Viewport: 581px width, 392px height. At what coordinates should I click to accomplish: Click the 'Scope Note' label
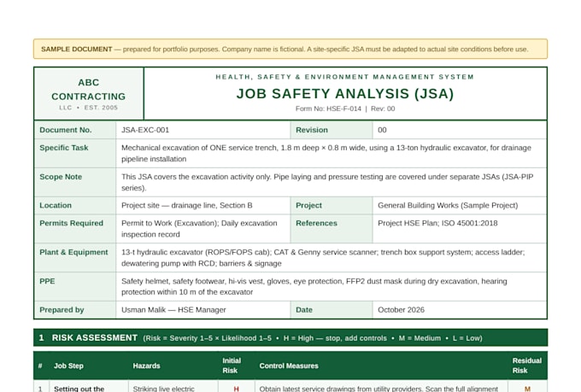[x=61, y=177]
